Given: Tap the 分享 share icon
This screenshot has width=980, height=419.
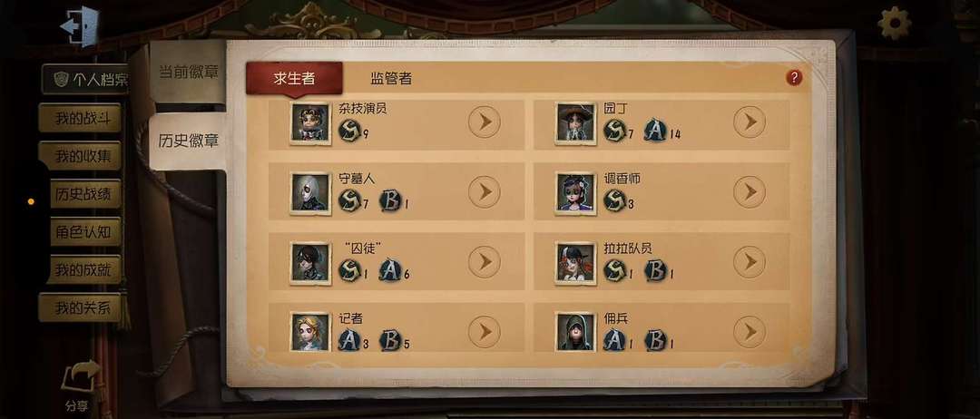Looking at the screenshot, I should pos(80,386).
